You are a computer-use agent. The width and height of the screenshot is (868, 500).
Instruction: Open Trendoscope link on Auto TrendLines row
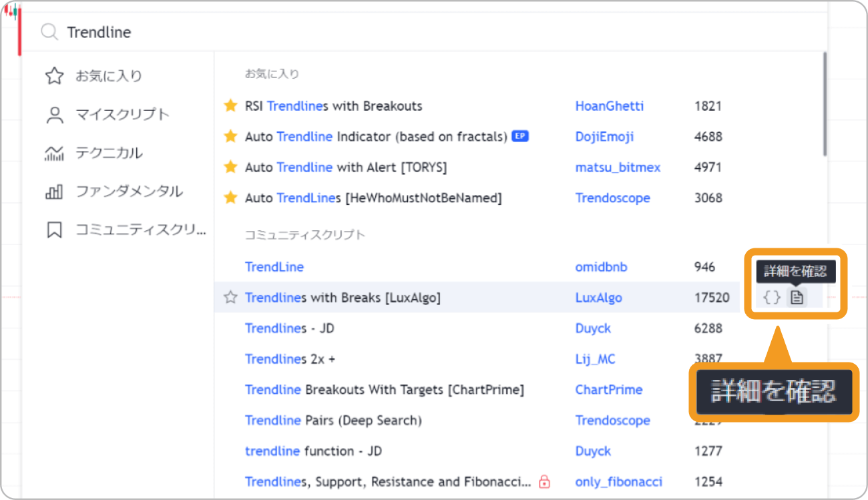(x=613, y=198)
